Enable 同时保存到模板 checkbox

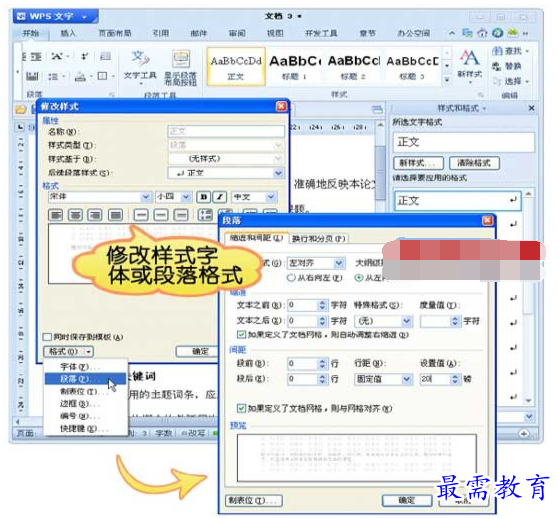click(47, 337)
